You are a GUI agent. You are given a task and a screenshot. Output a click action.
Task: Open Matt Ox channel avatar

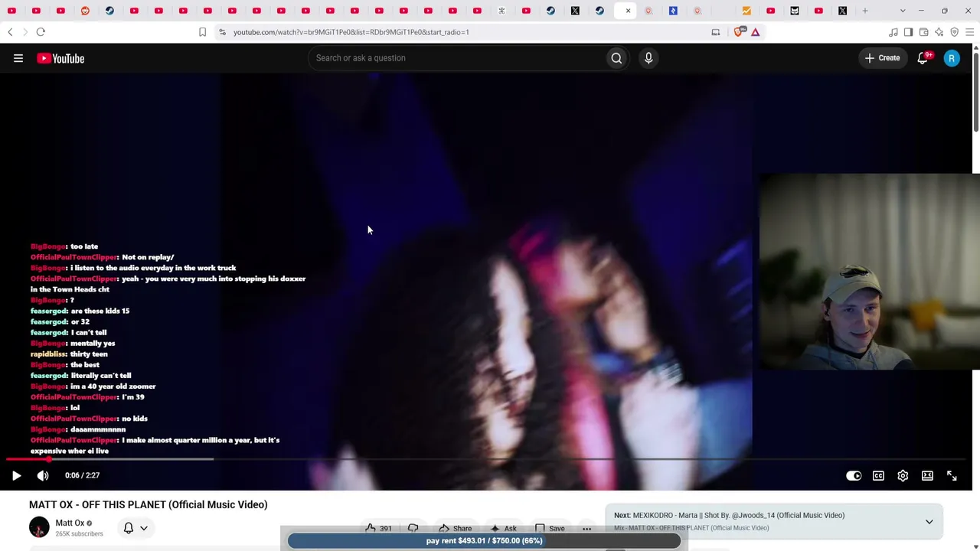coord(39,527)
